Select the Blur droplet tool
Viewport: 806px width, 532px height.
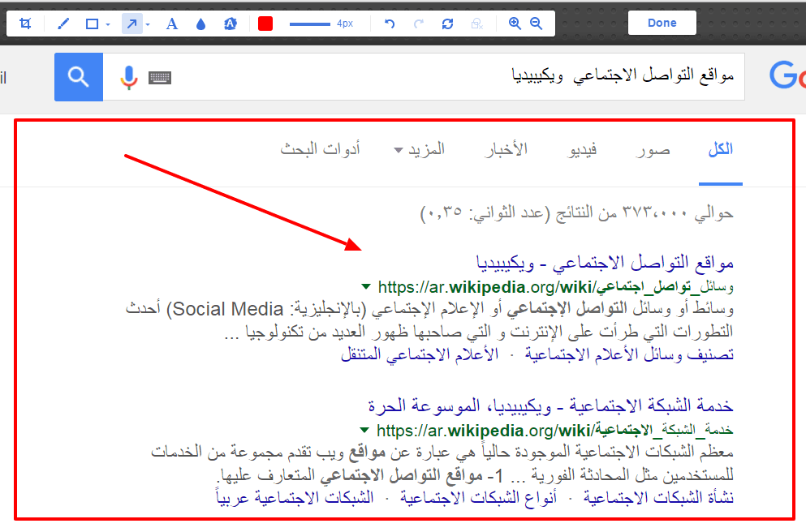pos(201,24)
